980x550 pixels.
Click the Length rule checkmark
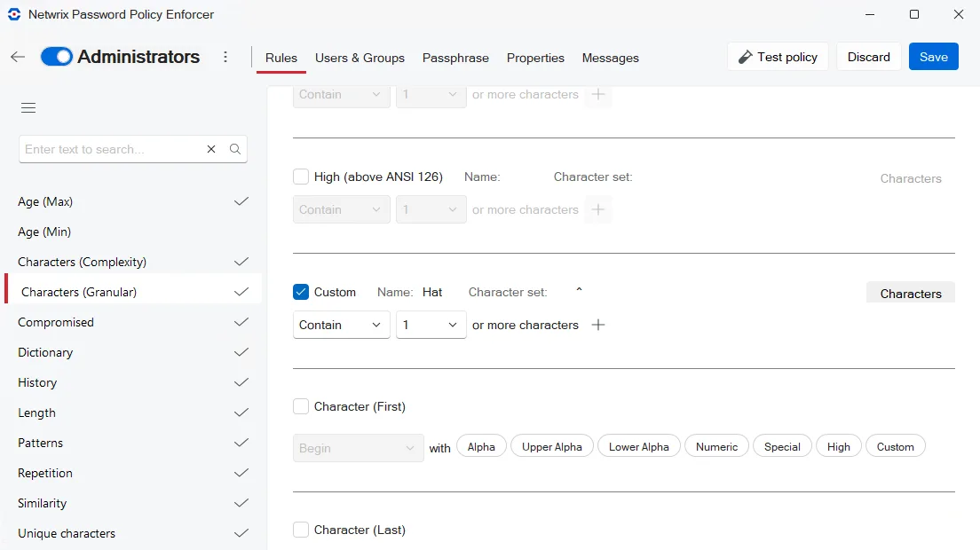pyautogui.click(x=241, y=412)
